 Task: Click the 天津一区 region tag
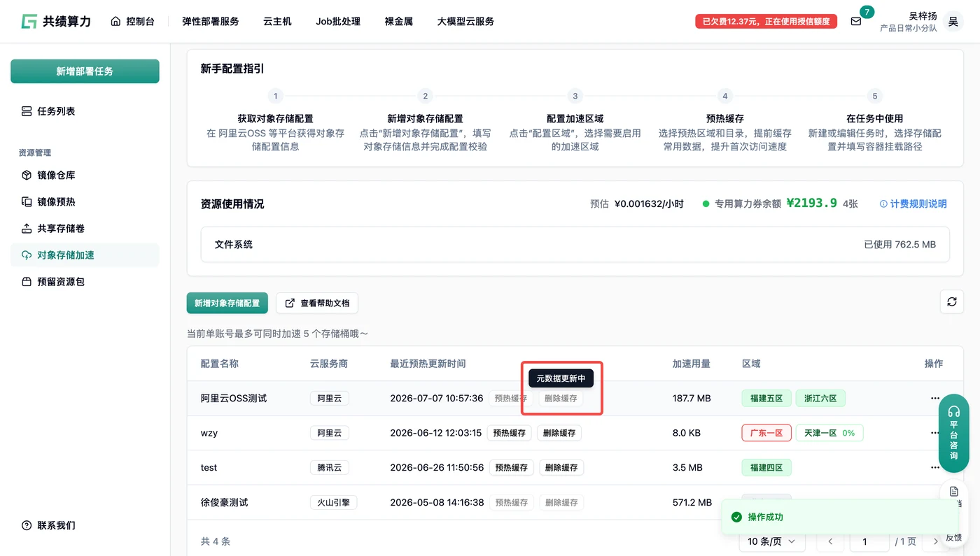(x=829, y=433)
